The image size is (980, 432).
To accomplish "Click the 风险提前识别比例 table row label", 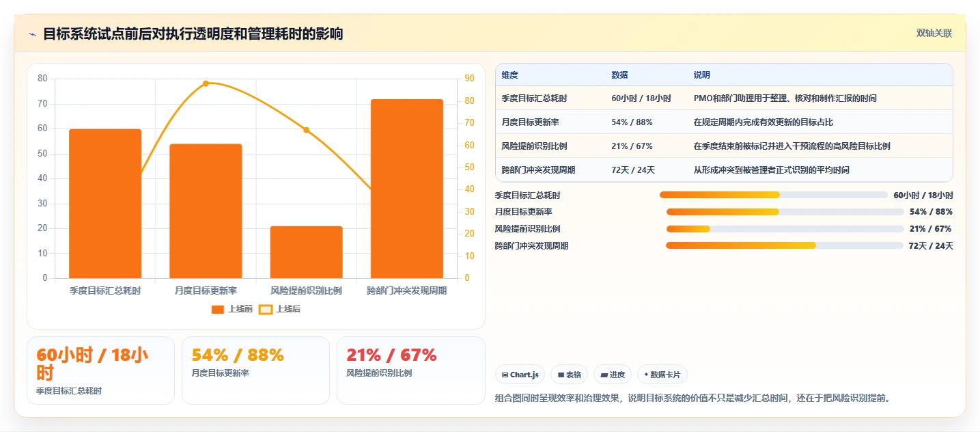I will pos(534,146).
